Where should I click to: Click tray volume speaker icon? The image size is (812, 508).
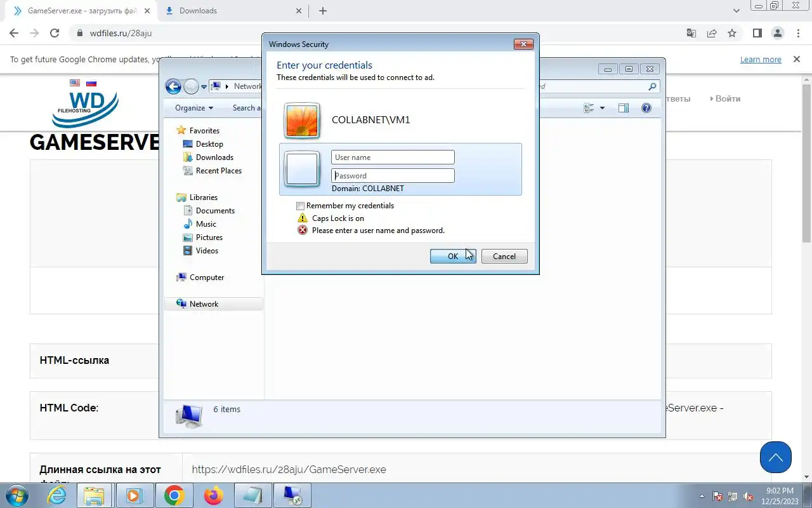(749, 496)
